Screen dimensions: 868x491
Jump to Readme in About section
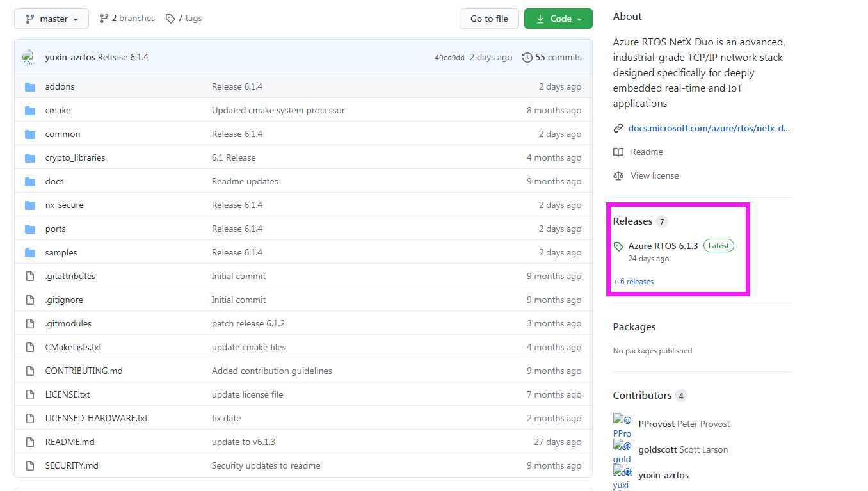[647, 152]
